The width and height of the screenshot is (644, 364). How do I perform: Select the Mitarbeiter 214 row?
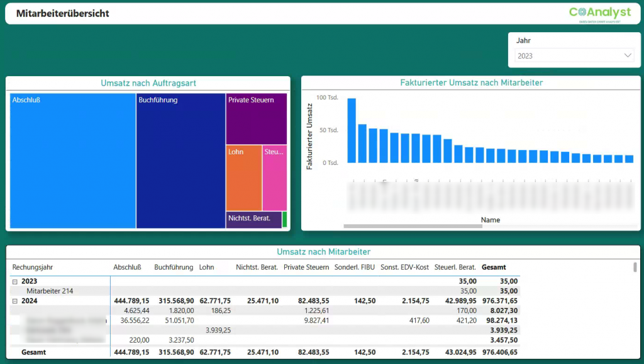[50, 291]
